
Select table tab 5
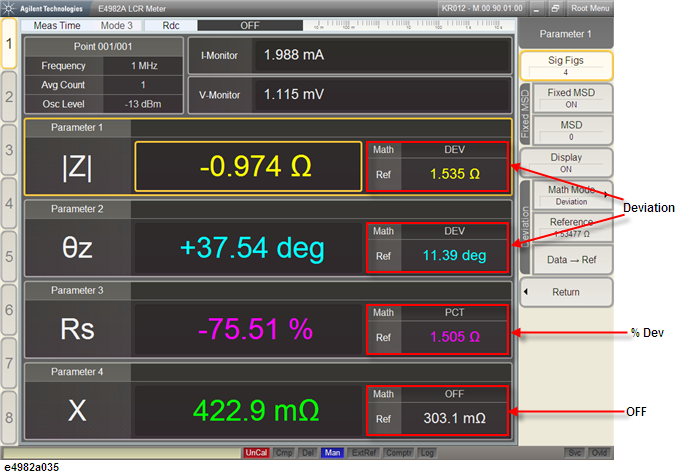click(9, 257)
